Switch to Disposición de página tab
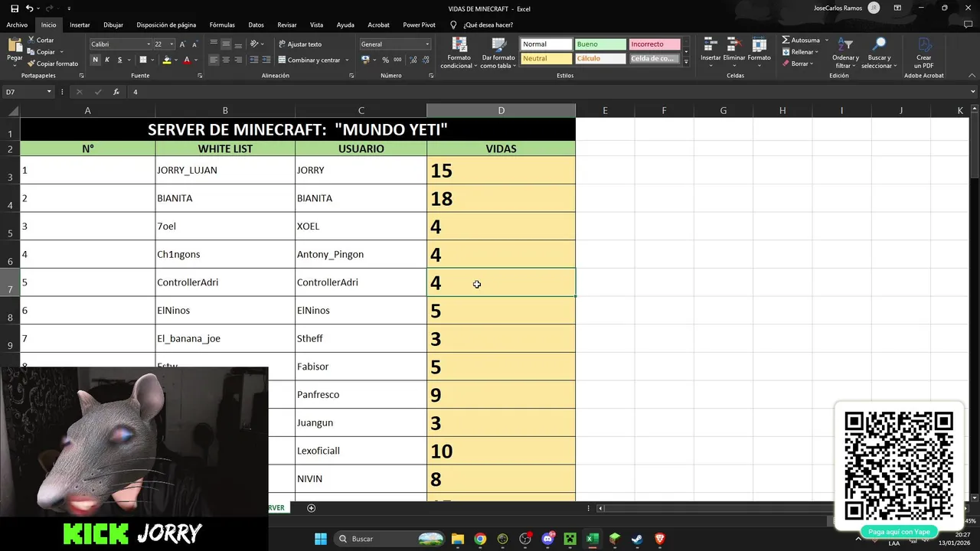980x551 pixels. [x=166, y=24]
